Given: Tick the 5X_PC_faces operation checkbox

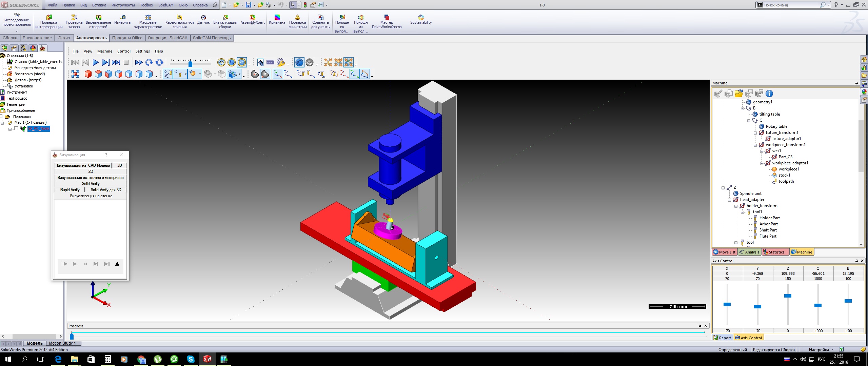Looking at the screenshot, I should tap(16, 128).
